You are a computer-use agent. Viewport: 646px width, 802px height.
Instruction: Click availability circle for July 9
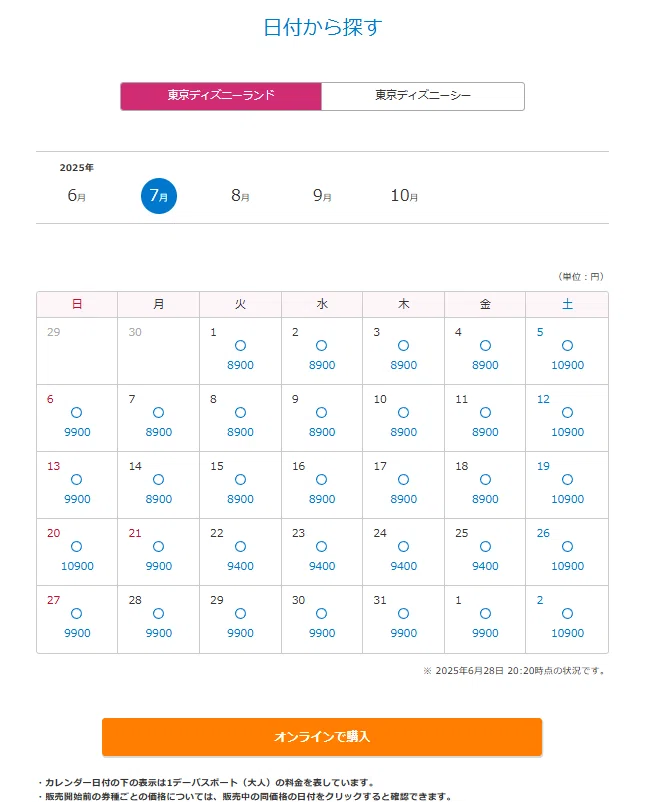(321, 413)
